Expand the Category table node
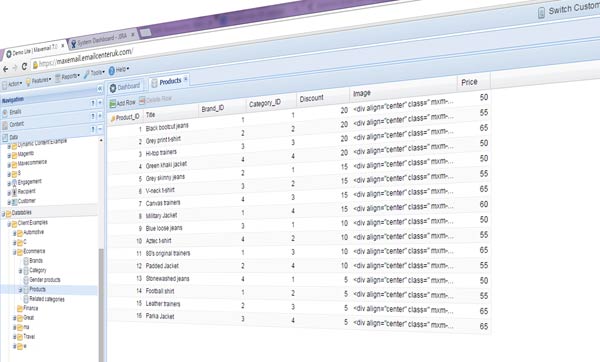The height and width of the screenshot is (362, 600). click(20, 271)
